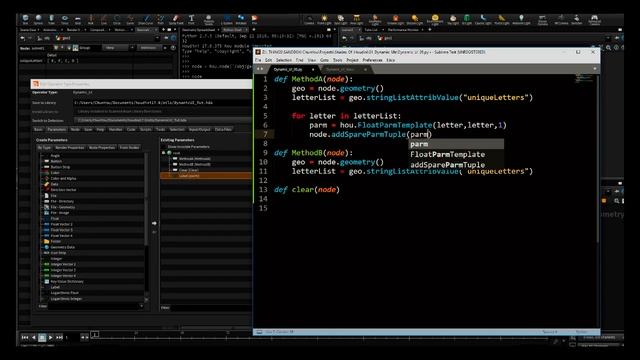
Task: Select Key-Value Dictionary parameter type
Action: tap(67, 281)
